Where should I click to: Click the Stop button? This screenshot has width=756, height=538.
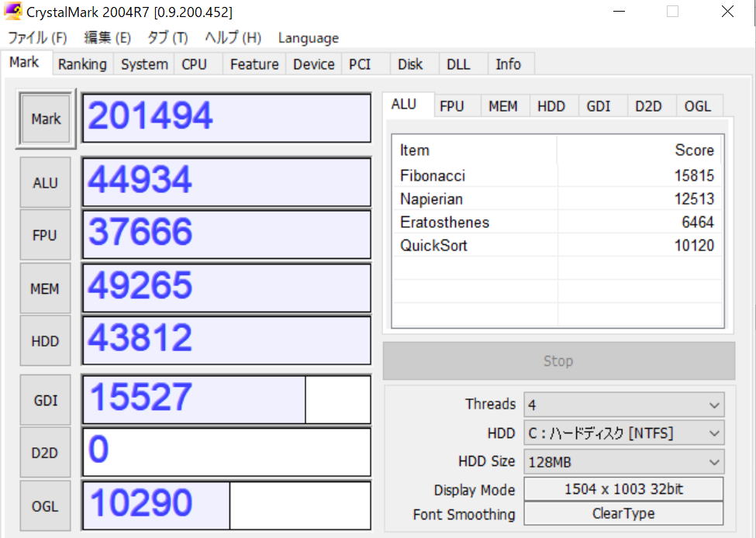[558, 360]
